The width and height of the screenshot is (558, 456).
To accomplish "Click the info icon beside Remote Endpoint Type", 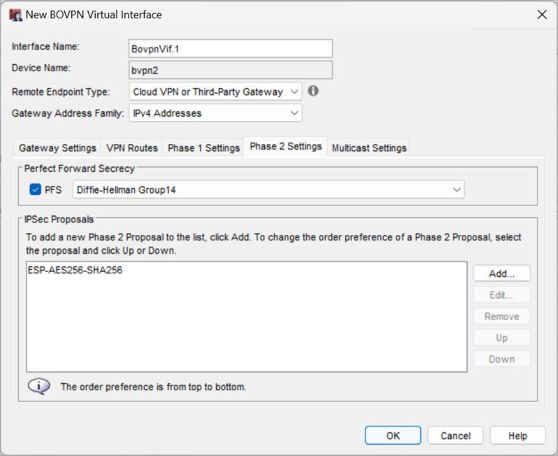I will click(x=313, y=91).
